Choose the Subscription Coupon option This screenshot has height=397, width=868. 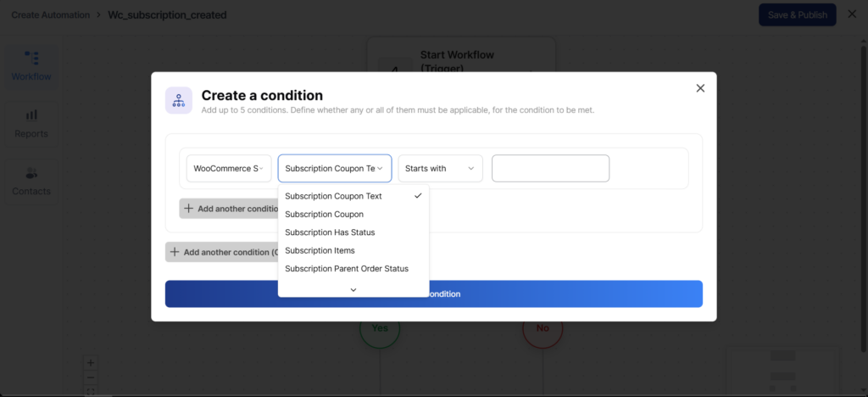click(324, 215)
